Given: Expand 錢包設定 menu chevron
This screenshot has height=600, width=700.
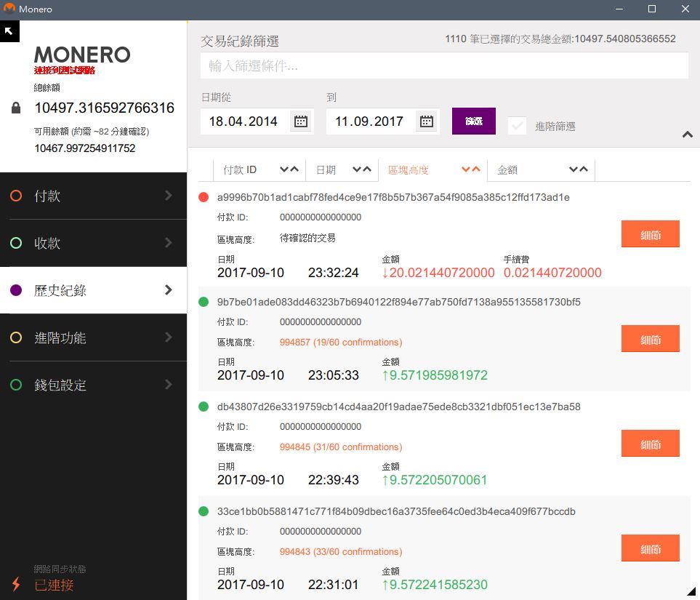Looking at the screenshot, I should (x=169, y=385).
